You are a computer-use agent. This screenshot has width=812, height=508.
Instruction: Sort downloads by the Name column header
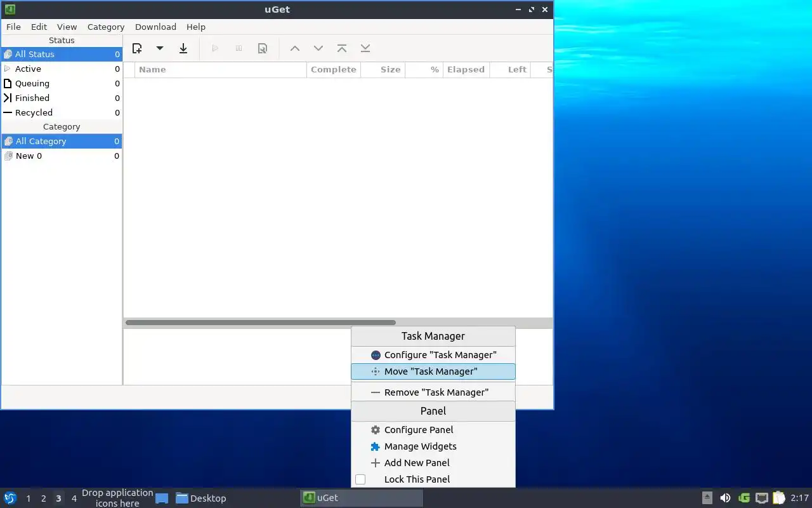pos(221,69)
